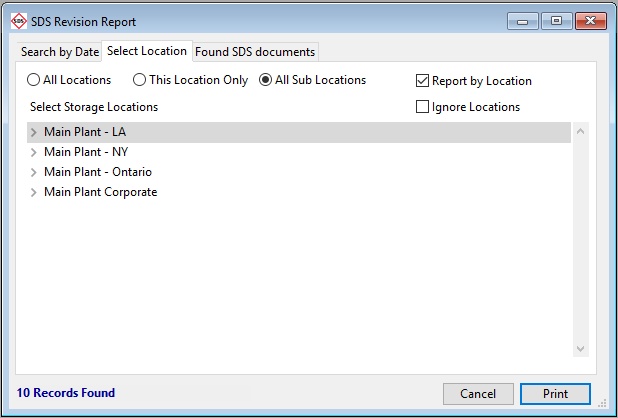Uncheck Report by Location checkbox
The height and width of the screenshot is (418, 618).
(x=423, y=81)
